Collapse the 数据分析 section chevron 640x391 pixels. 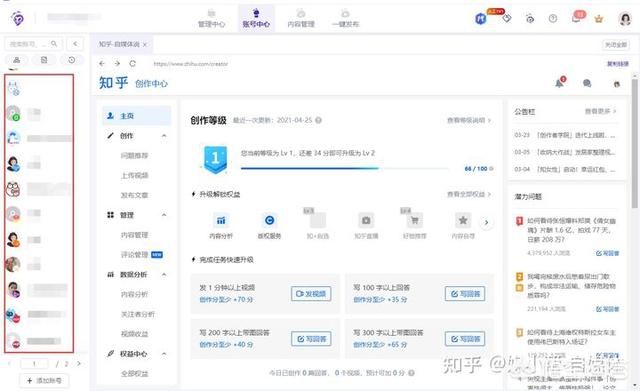coord(164,275)
